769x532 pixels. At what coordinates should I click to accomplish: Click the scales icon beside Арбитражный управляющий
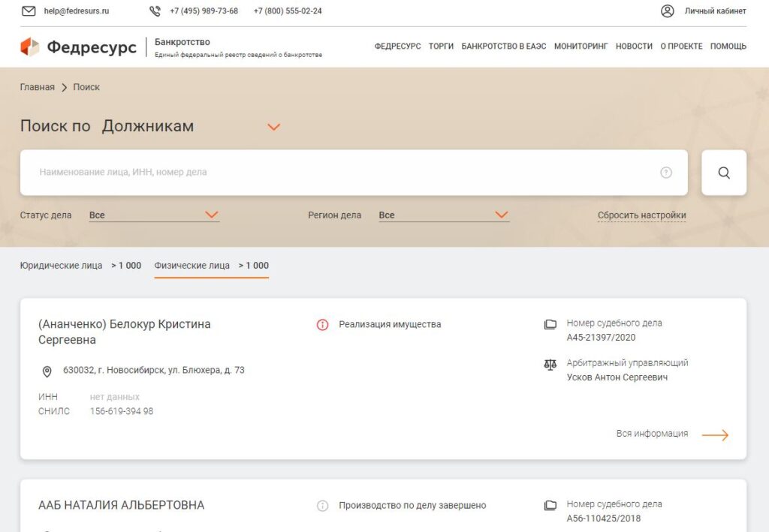pyautogui.click(x=550, y=364)
